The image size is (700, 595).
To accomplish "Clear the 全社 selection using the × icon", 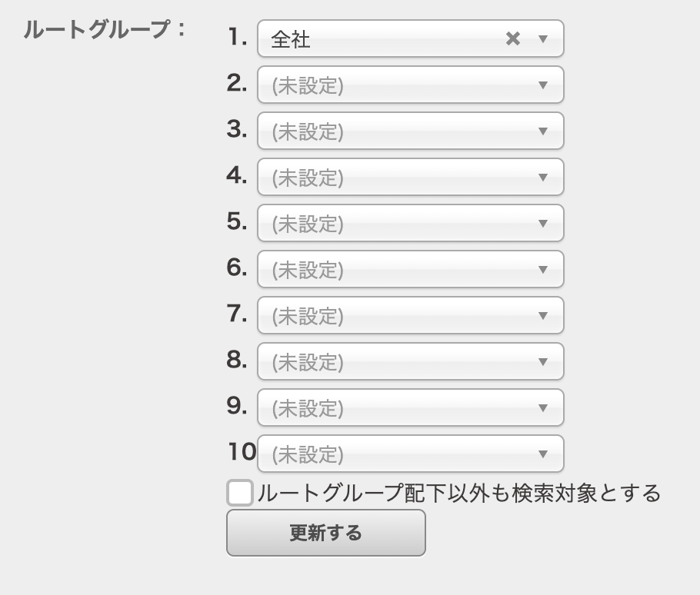I will (x=512, y=38).
